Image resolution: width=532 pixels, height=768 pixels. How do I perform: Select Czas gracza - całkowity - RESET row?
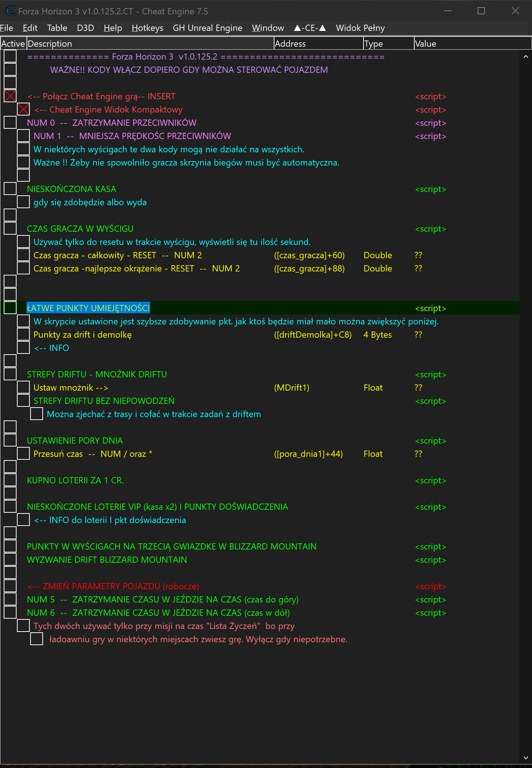click(118, 255)
